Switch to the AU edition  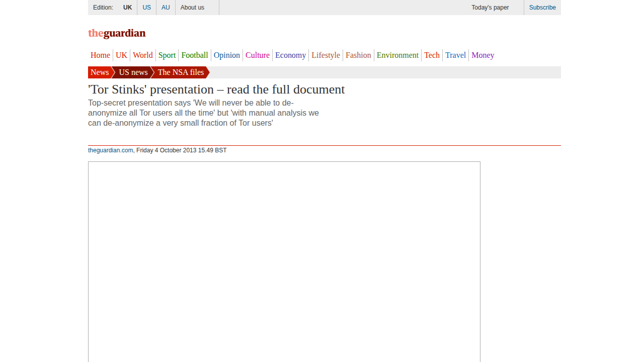click(166, 8)
